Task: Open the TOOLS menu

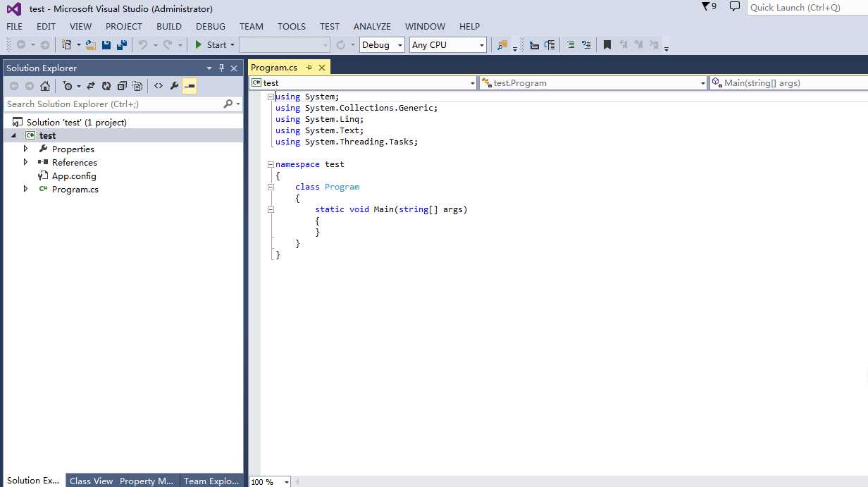Action: [292, 26]
